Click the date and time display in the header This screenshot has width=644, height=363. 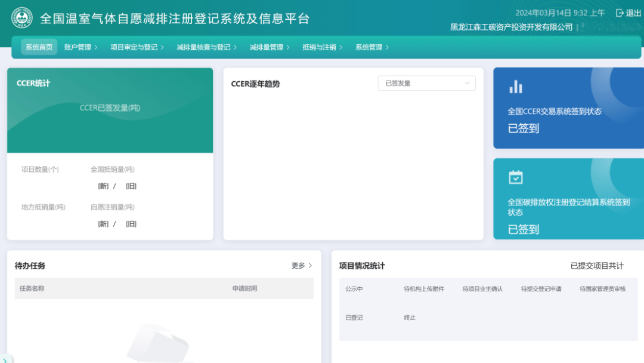coord(560,13)
